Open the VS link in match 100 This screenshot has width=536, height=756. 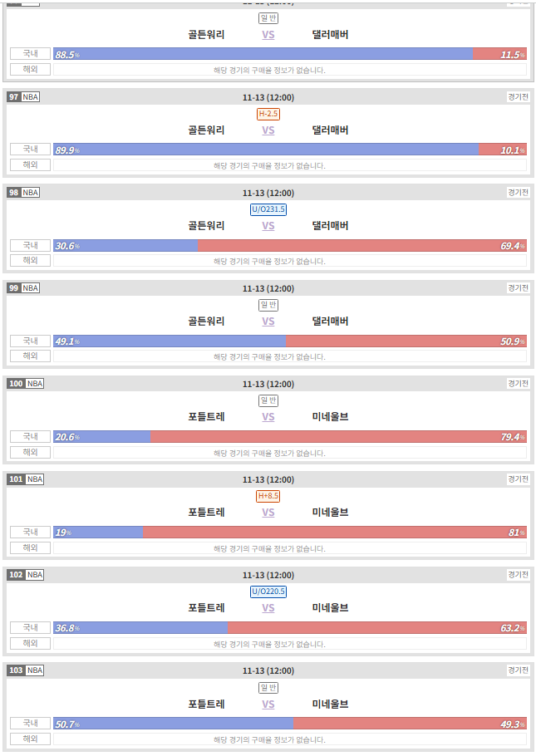coord(268,417)
